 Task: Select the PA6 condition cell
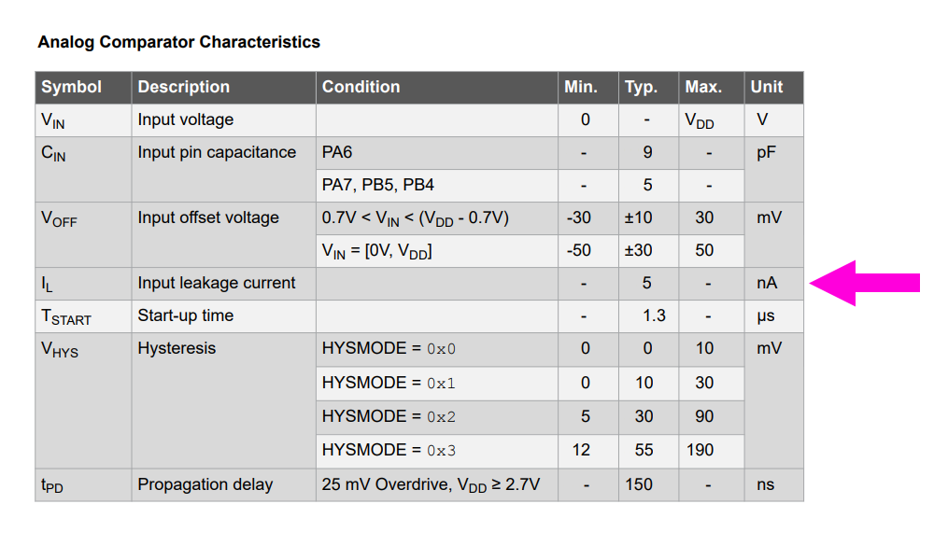(x=436, y=153)
